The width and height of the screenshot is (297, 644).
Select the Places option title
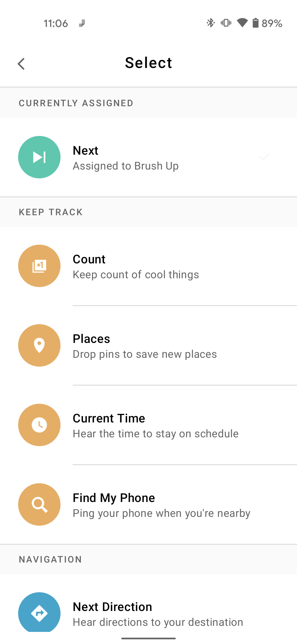click(x=91, y=339)
